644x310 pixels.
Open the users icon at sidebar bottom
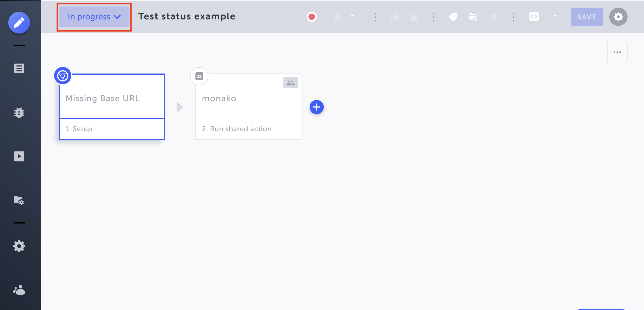(x=19, y=290)
